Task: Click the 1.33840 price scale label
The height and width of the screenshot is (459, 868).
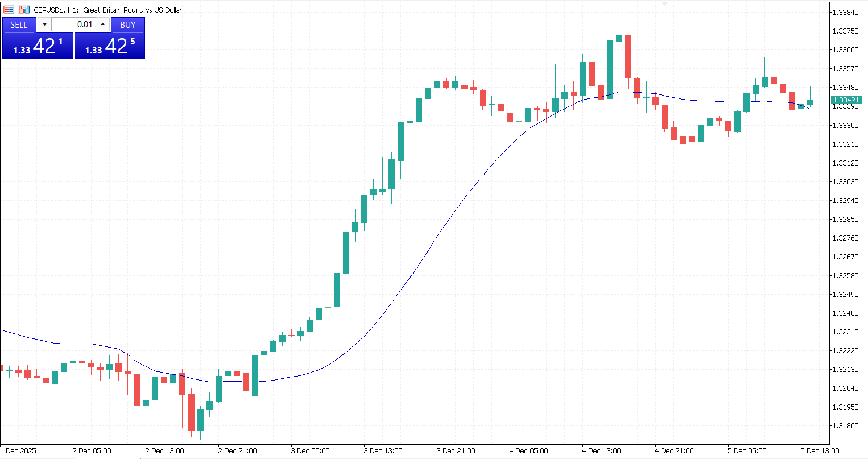Action: pyautogui.click(x=845, y=13)
